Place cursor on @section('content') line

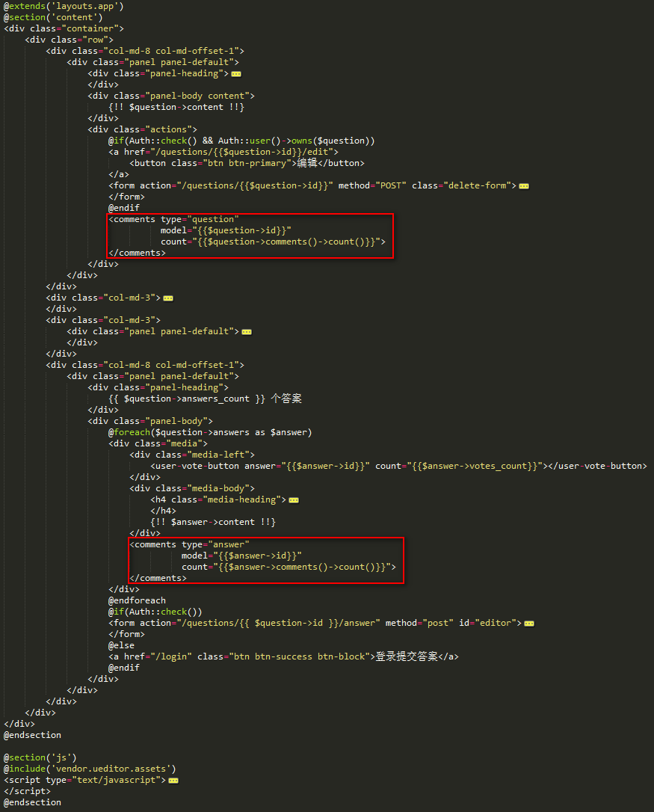click(x=53, y=18)
